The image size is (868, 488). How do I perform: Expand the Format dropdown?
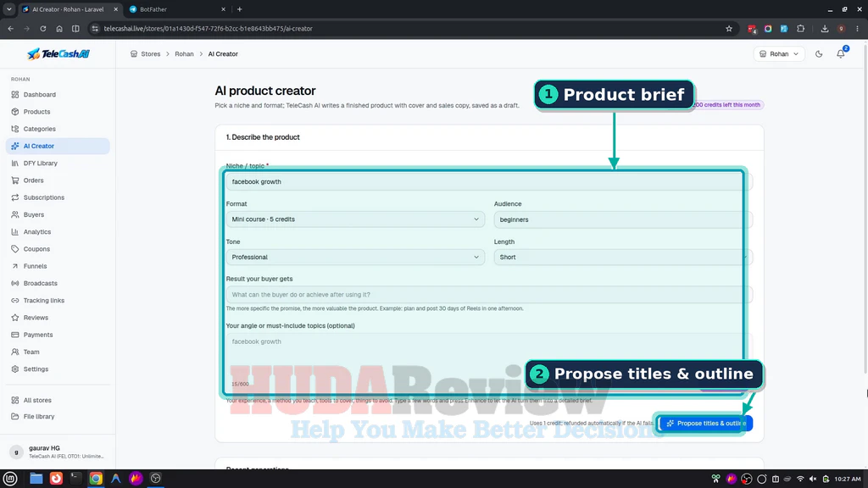(355, 219)
